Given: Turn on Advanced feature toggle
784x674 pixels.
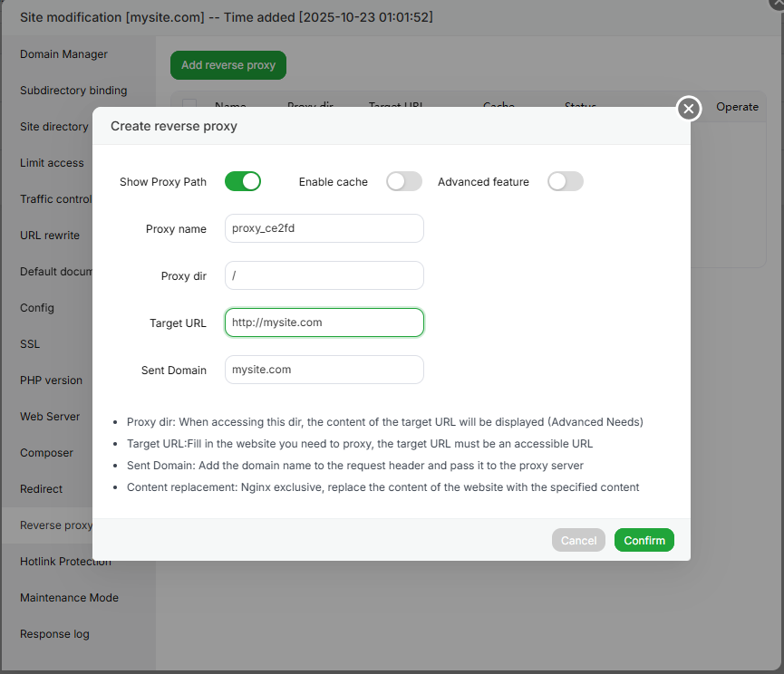Looking at the screenshot, I should [566, 181].
